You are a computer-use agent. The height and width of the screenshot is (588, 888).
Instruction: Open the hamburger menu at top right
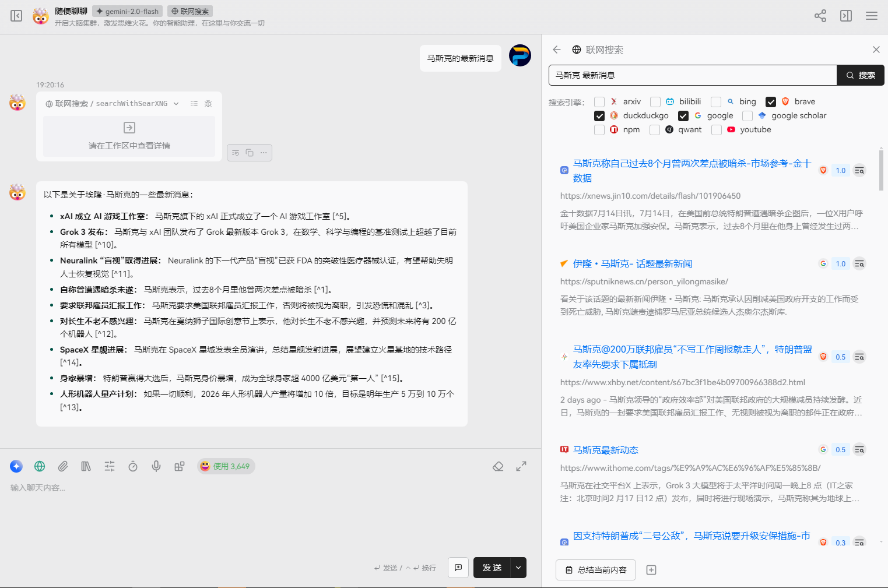872,16
